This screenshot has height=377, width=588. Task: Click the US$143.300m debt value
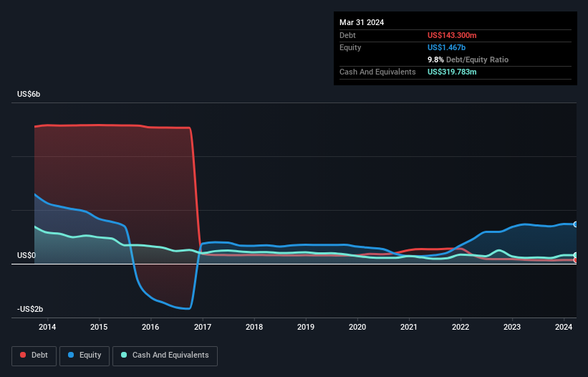[x=452, y=35]
